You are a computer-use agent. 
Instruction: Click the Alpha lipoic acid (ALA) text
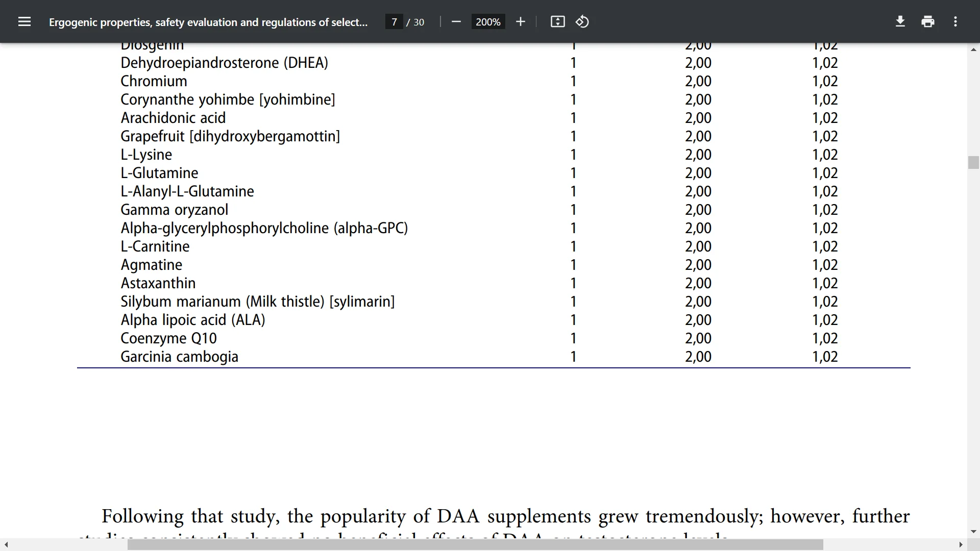click(193, 320)
